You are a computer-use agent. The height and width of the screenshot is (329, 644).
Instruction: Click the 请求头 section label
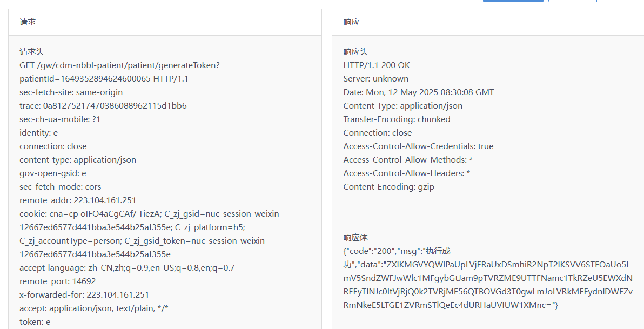click(x=31, y=52)
